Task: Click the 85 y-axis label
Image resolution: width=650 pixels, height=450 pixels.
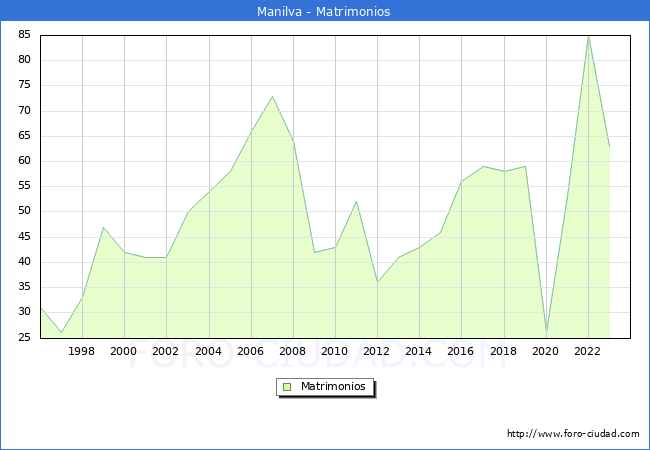Action: [x=23, y=35]
